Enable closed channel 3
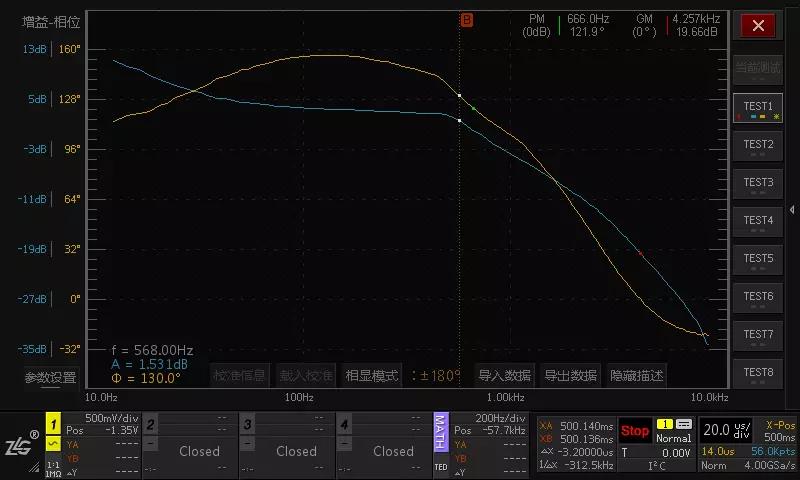Viewport: 800px width, 480px height. [x=296, y=451]
